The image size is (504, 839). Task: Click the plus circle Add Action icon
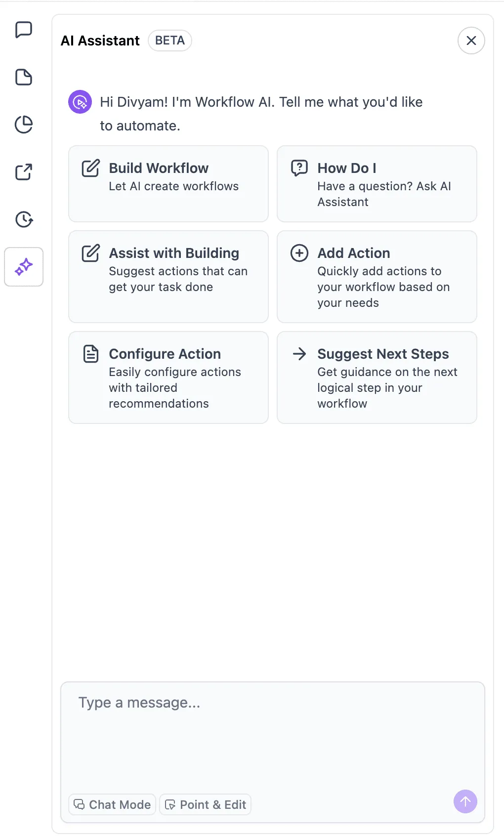point(299,253)
